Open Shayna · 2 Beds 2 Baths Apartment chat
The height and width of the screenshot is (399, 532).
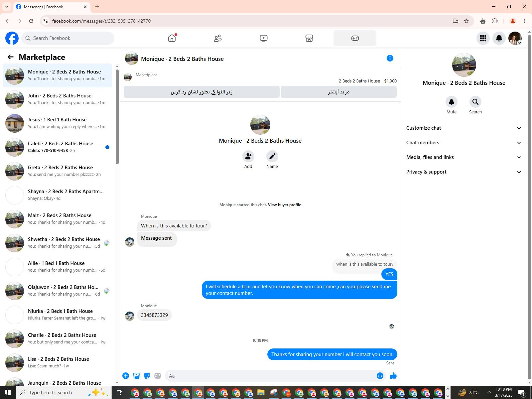click(x=57, y=195)
